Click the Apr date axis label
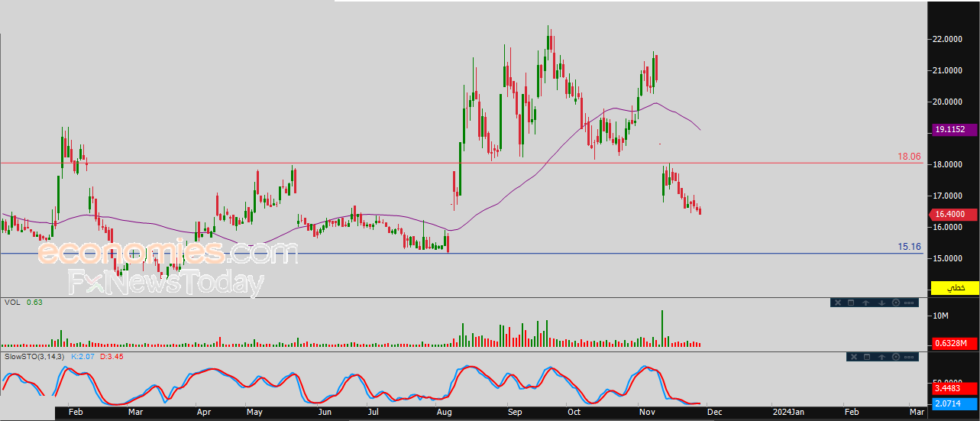Viewport: 980px width, 421px height. coord(204,412)
